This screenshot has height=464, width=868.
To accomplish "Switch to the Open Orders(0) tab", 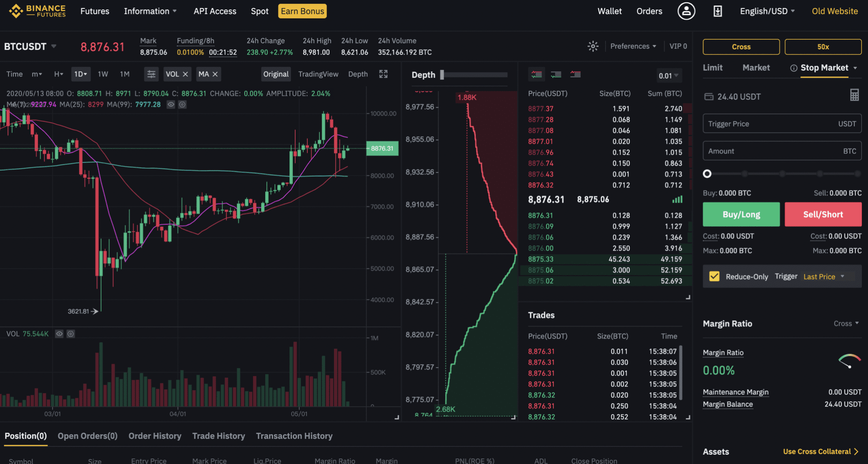I will [x=87, y=436].
